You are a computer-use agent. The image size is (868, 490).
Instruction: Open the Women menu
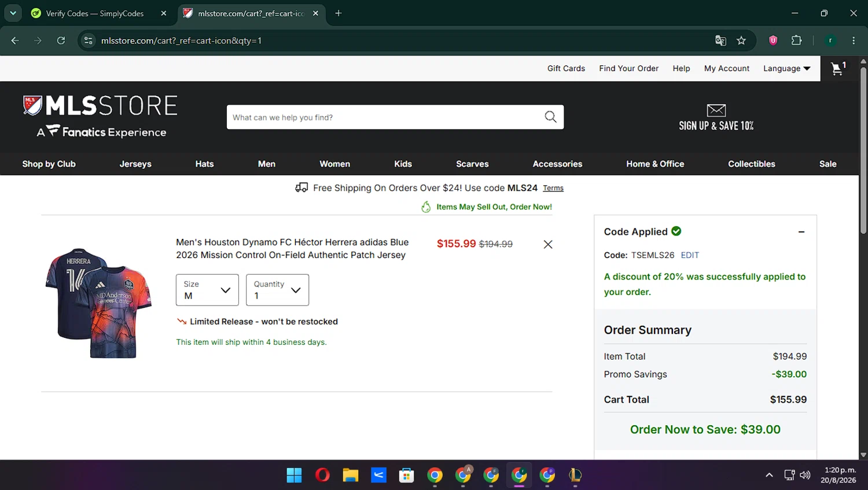[335, 164]
